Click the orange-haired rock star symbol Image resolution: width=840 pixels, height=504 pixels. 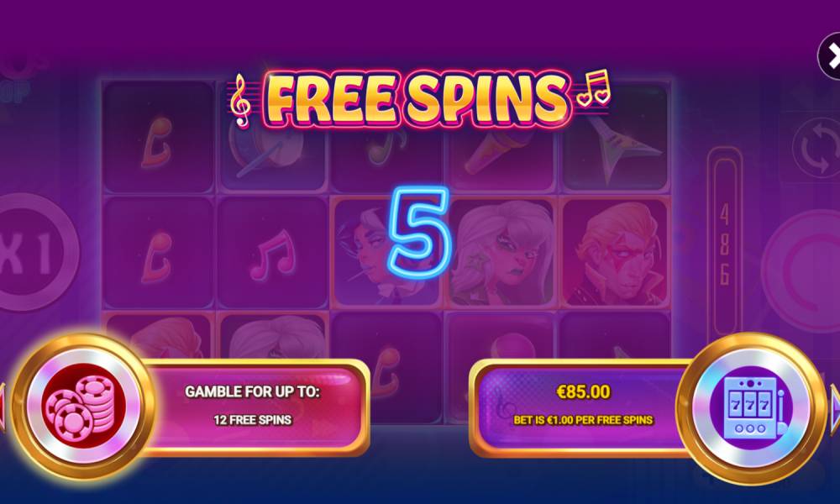[x=616, y=253]
